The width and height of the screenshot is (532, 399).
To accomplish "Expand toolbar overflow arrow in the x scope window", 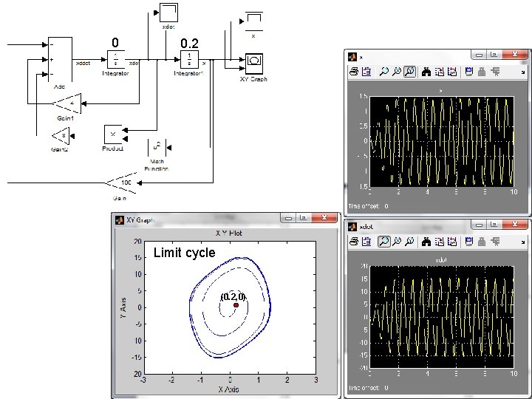I will pos(523,72).
